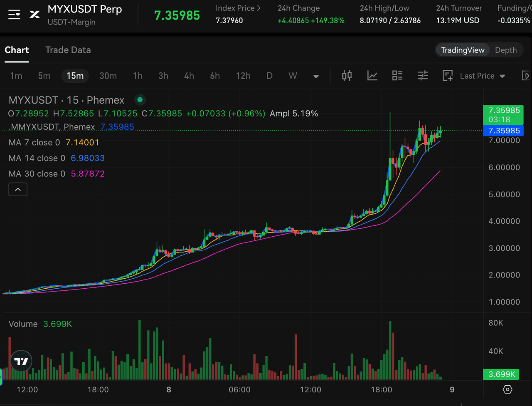Open the MYXUSDT Perp pair selector
532x406 pixels.
[x=85, y=10]
